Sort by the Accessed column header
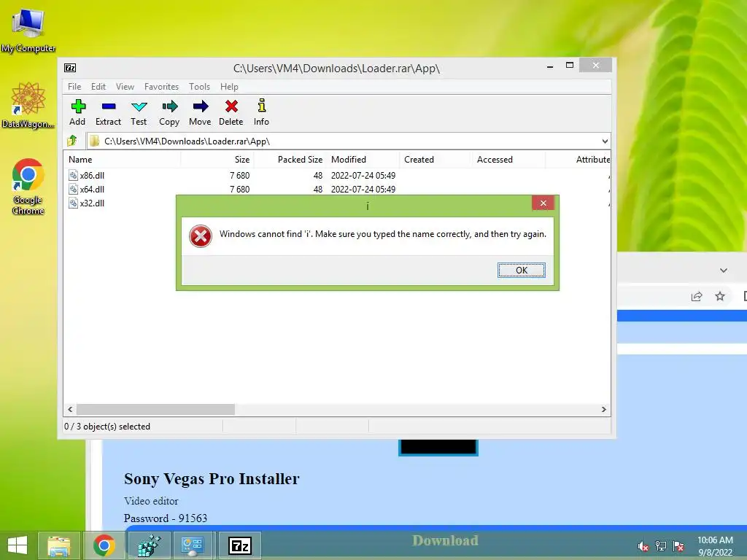 [x=508, y=160]
